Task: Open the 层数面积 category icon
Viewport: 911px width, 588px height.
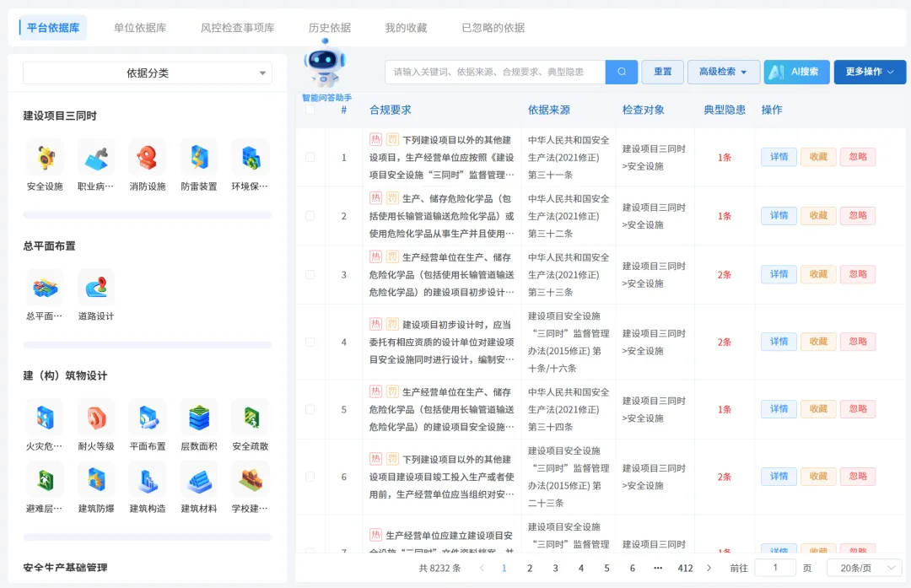Action: click(x=199, y=418)
